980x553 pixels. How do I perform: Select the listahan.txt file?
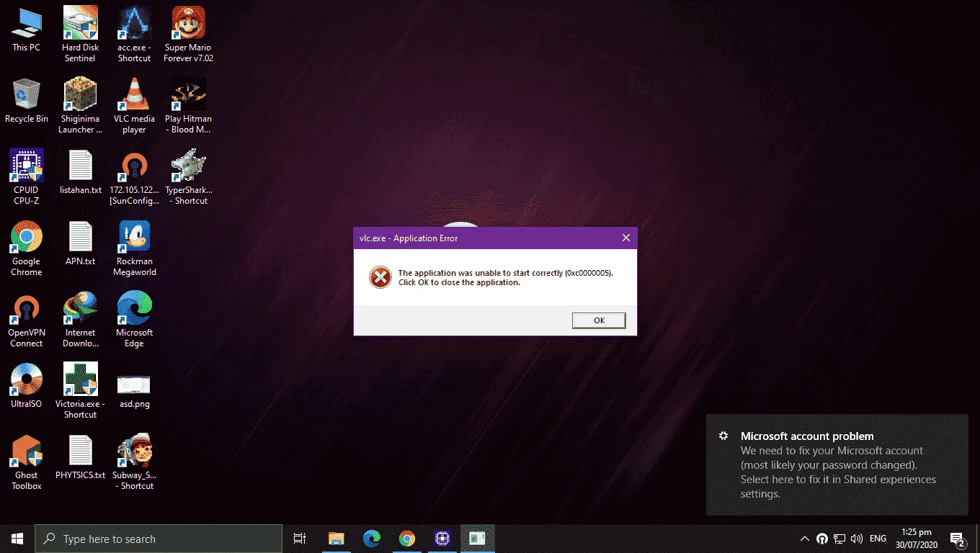[x=80, y=172]
